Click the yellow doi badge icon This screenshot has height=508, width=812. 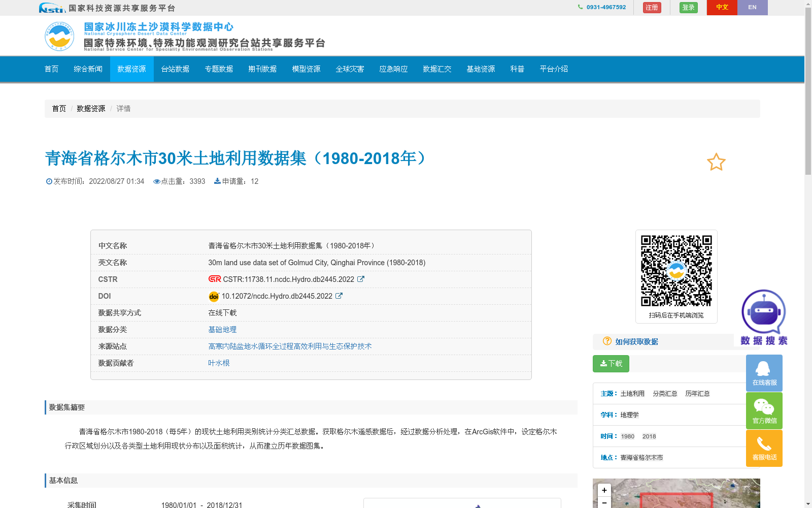click(x=214, y=296)
